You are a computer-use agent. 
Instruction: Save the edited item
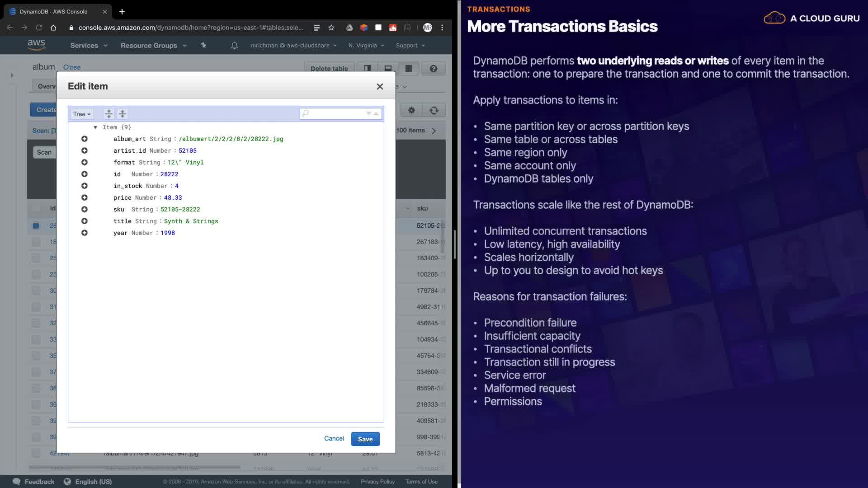pyautogui.click(x=365, y=439)
